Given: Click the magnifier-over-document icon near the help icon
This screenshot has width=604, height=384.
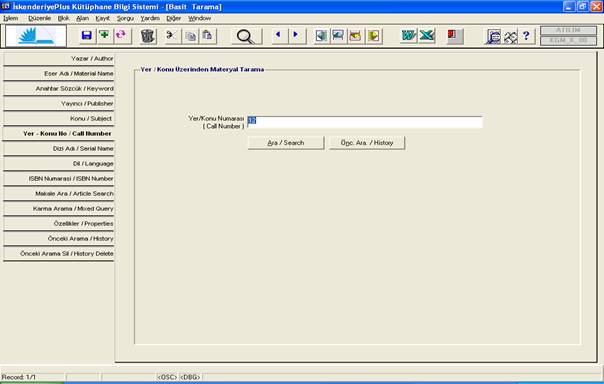Looking at the screenshot, I should pos(493,36).
